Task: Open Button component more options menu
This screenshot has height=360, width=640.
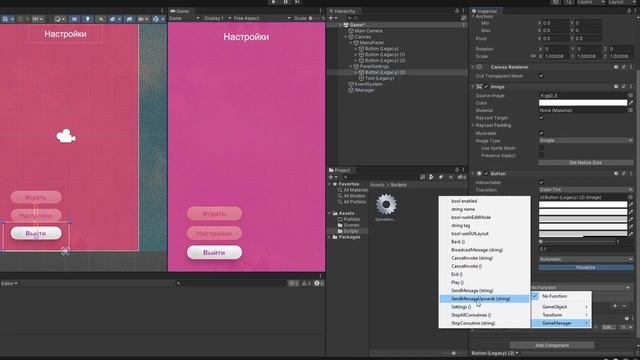Action: pyautogui.click(x=631, y=173)
